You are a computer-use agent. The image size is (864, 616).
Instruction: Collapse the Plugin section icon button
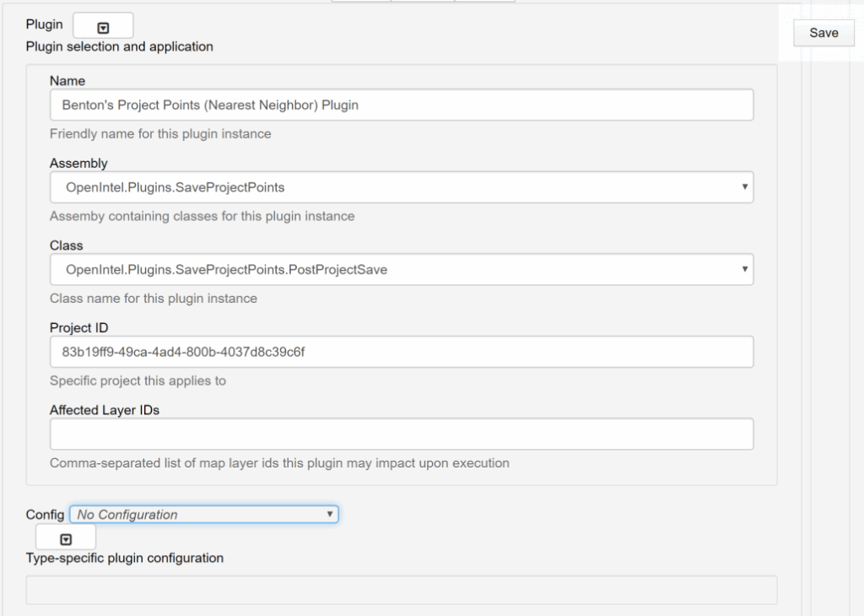pos(103,24)
